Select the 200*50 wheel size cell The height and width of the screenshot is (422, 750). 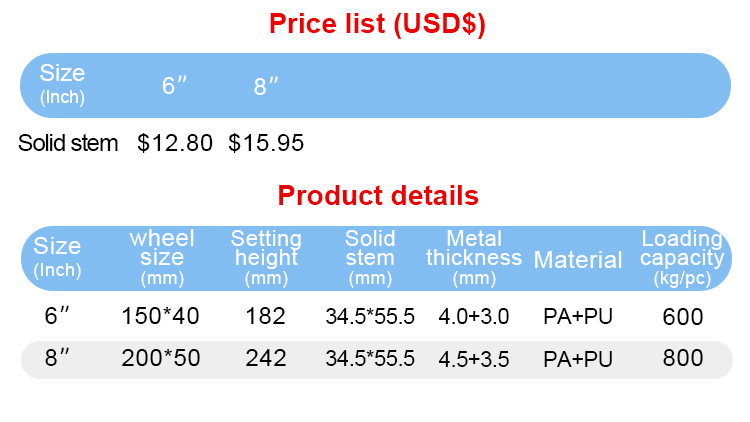pos(160,358)
